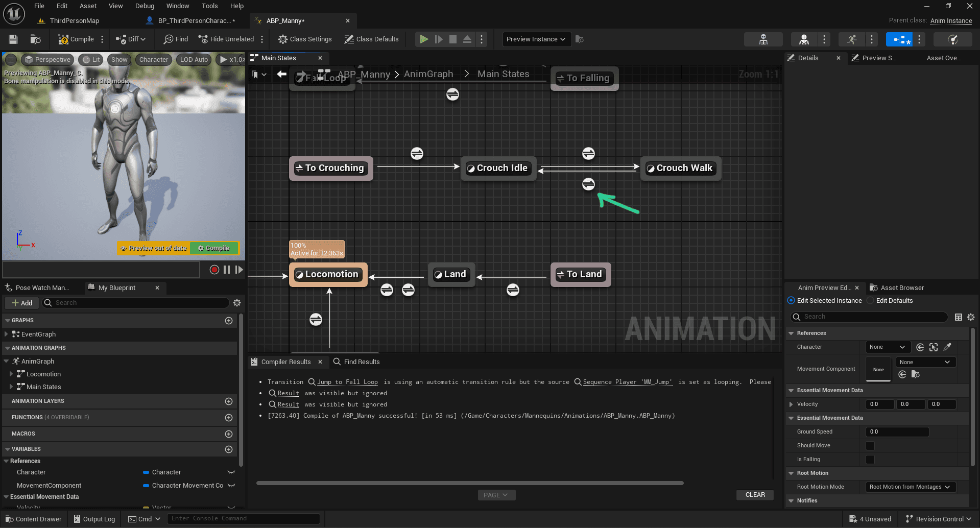Open the Character reference None dropdown

point(888,347)
